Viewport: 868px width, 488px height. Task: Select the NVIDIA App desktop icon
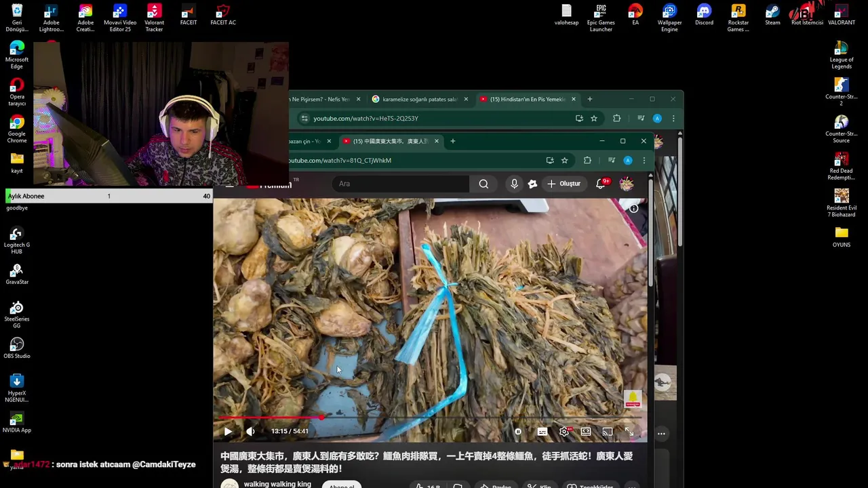[x=17, y=422]
